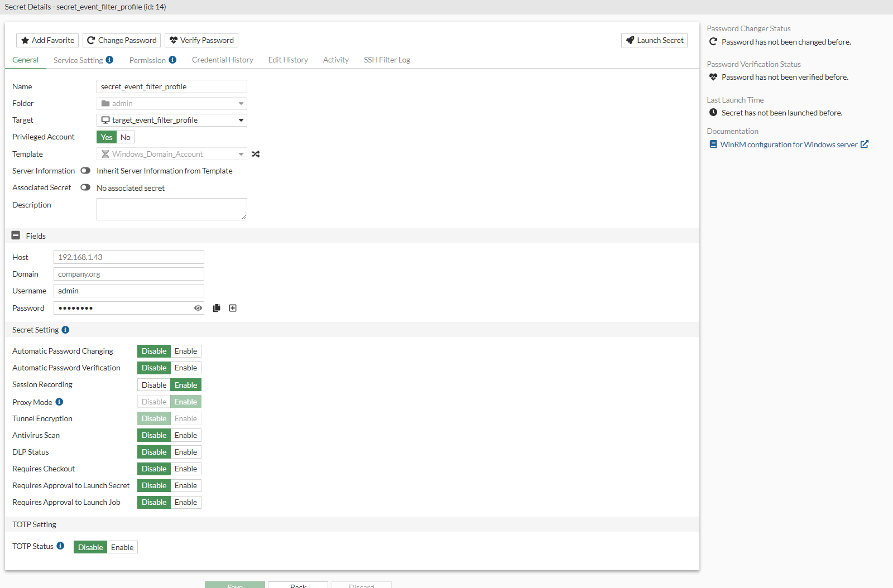893x588 pixels.
Task: Toggle the Server Information switch
Action: pos(85,171)
